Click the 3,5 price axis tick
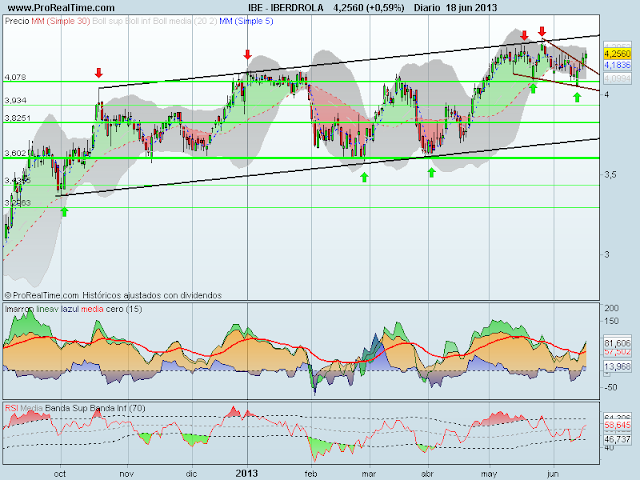 click(x=610, y=175)
